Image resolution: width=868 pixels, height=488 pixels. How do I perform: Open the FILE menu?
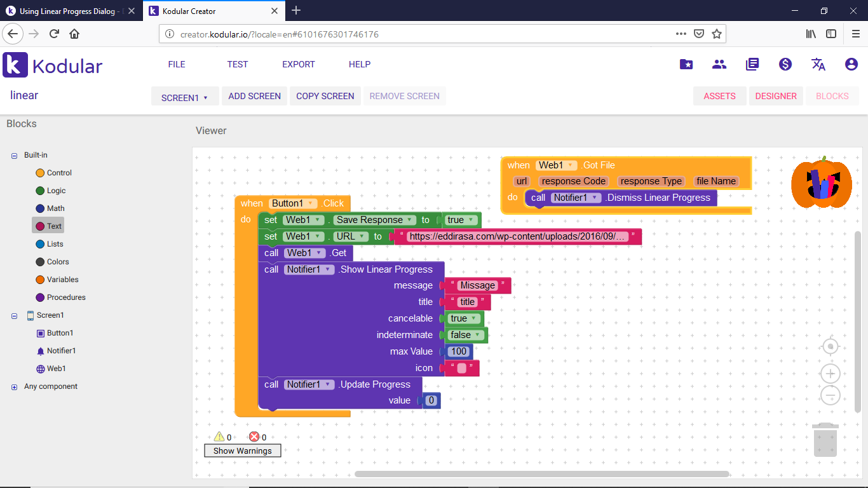(177, 64)
